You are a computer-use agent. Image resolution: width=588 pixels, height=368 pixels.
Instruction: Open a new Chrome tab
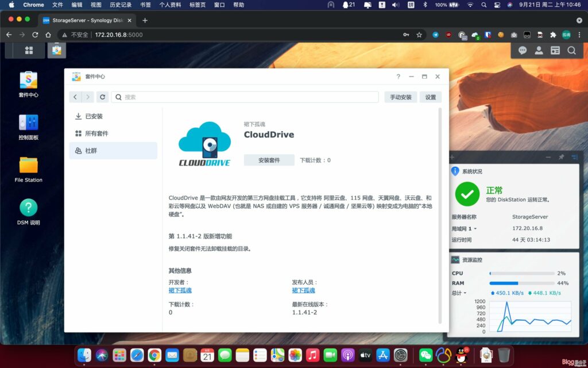pyautogui.click(x=145, y=20)
